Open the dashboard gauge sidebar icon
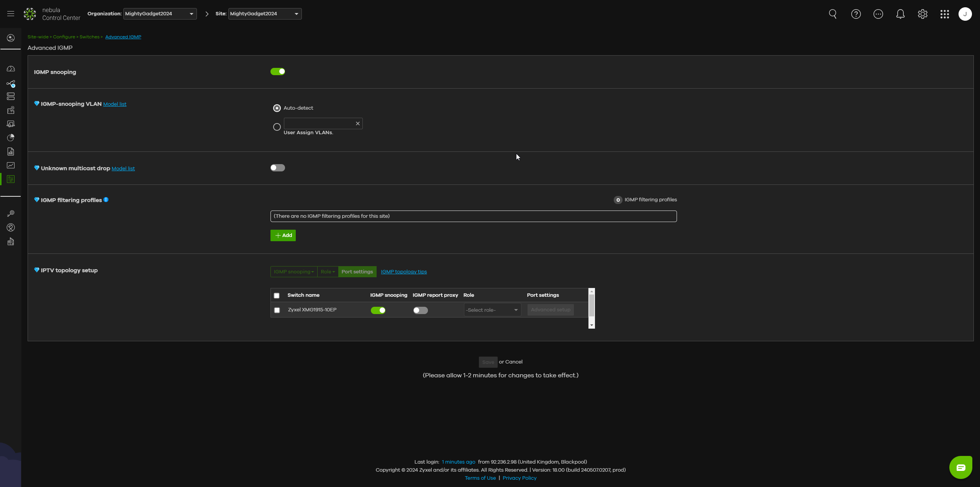980x487 pixels. coord(11,69)
